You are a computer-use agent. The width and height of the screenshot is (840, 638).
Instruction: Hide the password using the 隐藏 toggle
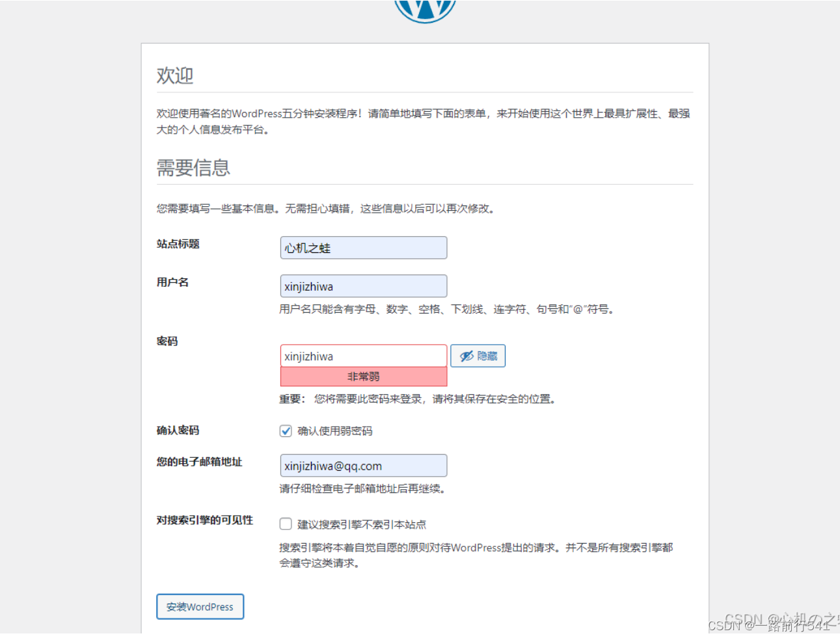pos(478,356)
